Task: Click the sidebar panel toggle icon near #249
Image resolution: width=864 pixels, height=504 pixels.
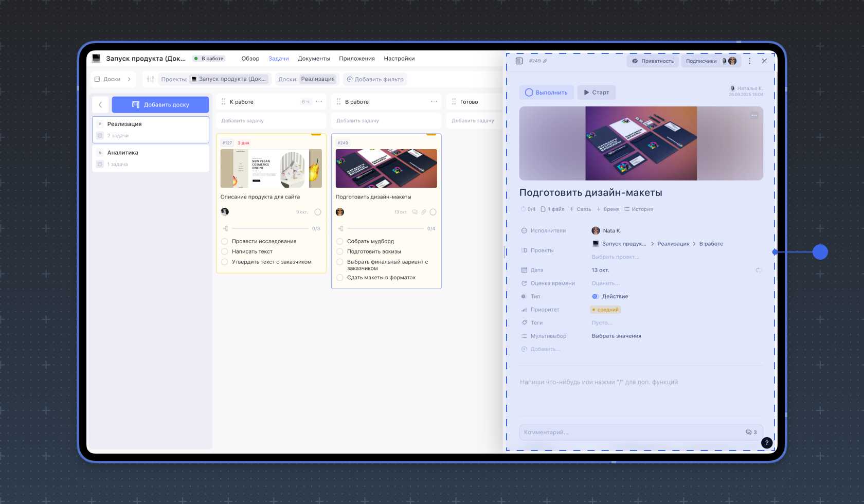Action: click(x=519, y=61)
